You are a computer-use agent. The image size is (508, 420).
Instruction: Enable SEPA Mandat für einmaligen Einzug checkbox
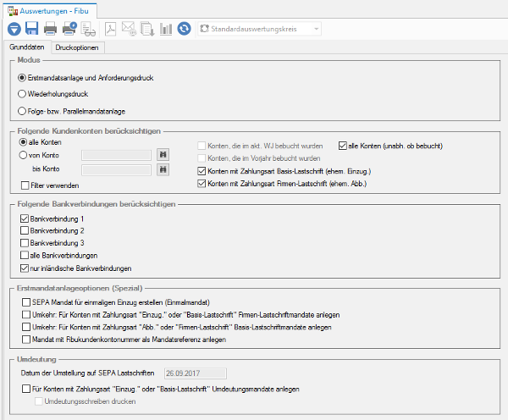(x=26, y=302)
